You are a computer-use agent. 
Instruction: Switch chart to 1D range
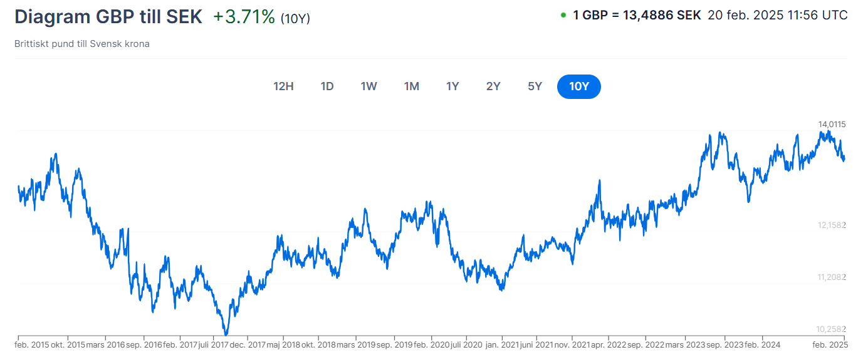[x=327, y=86]
